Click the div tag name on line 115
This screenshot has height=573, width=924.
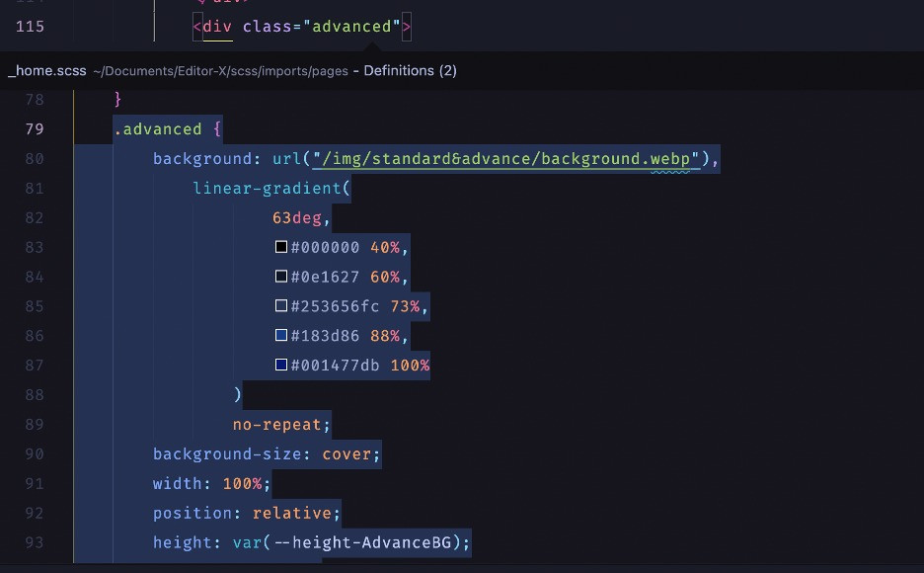click(x=217, y=27)
